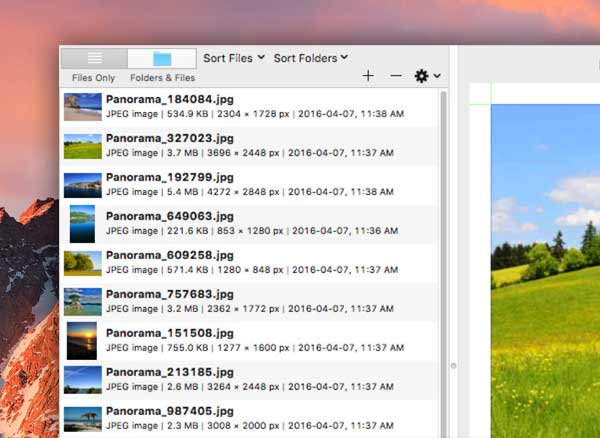Click file name Panorama_192799.jpg

(x=170, y=177)
